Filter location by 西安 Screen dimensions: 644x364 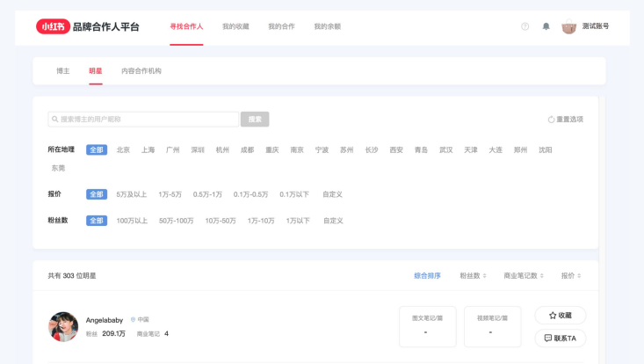point(396,150)
